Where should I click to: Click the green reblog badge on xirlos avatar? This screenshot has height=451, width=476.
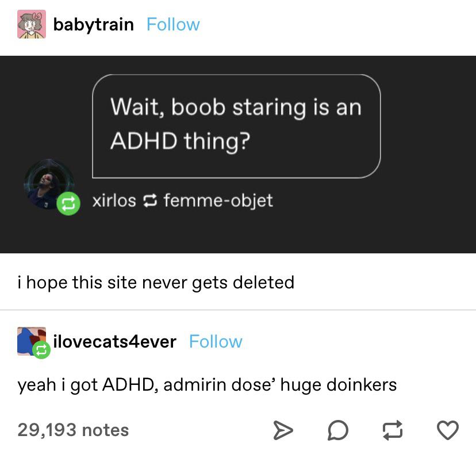pos(68,203)
